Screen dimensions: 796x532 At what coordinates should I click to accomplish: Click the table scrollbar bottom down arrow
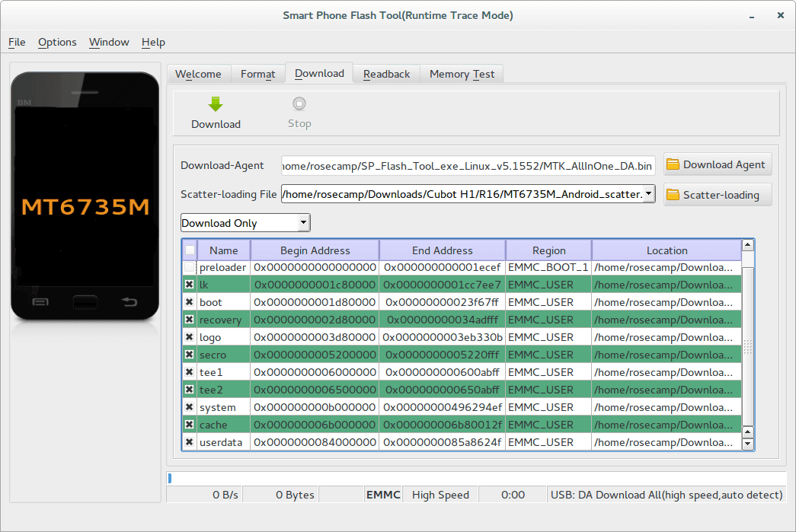[x=747, y=444]
